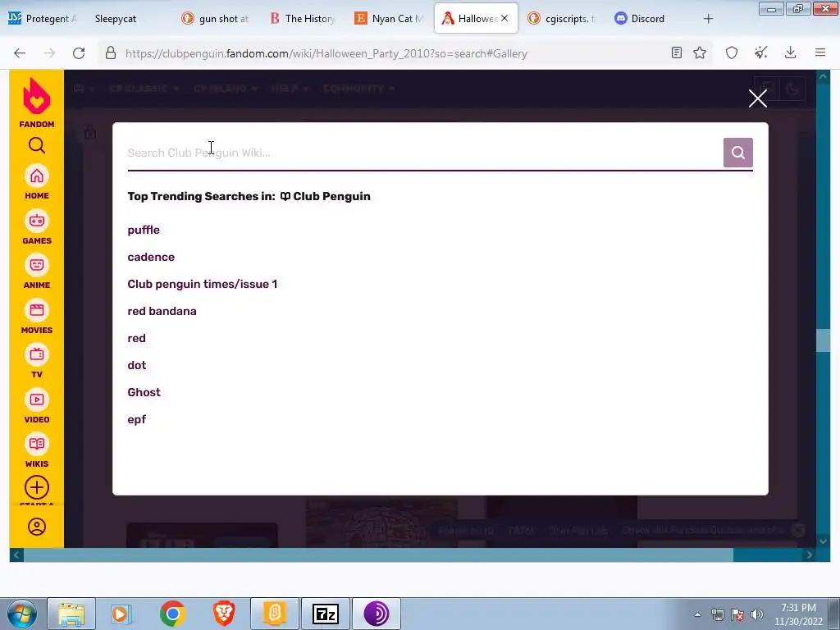Select trending search 'cadence'
The width and height of the screenshot is (840, 630).
click(151, 257)
